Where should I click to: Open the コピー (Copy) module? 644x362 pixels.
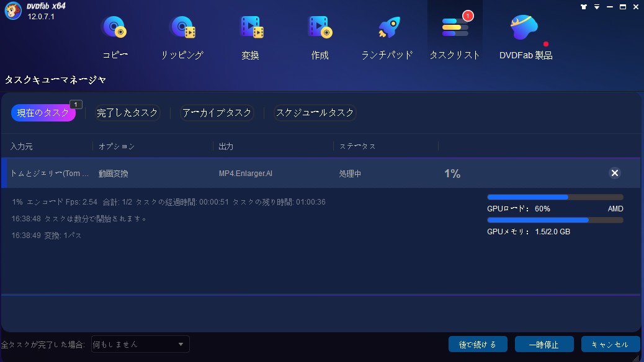point(115,38)
